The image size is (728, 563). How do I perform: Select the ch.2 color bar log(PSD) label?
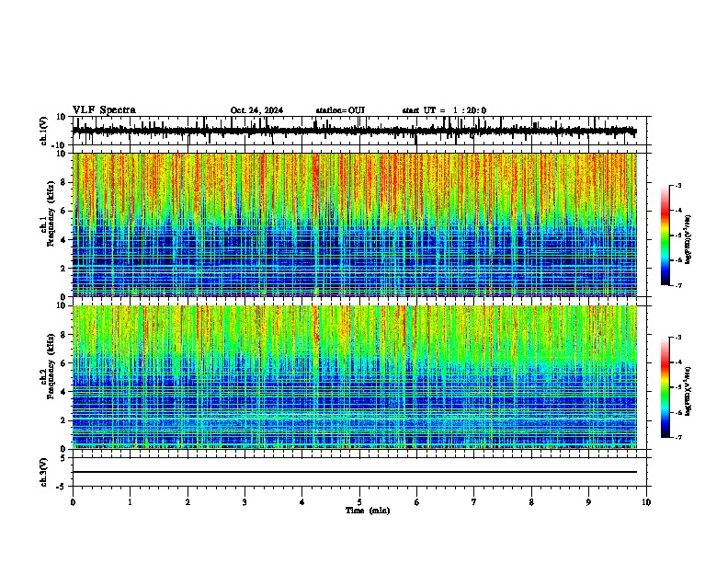coord(688,392)
